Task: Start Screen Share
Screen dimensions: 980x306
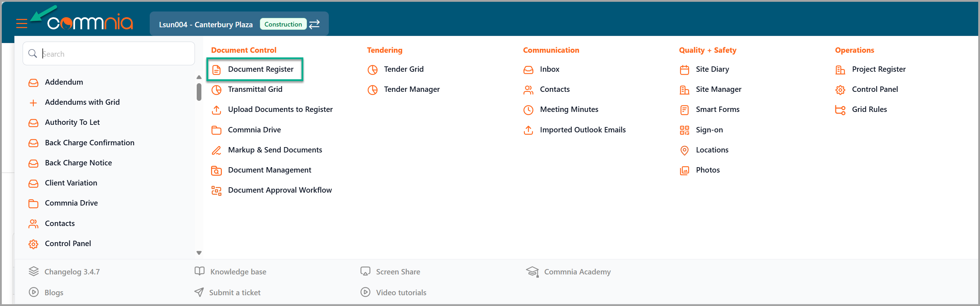Action: (398, 272)
